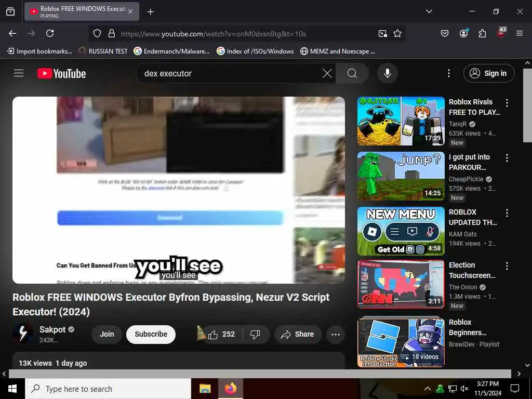Open Firefox View in the tab bar
The image size is (532, 399).
click(10, 11)
